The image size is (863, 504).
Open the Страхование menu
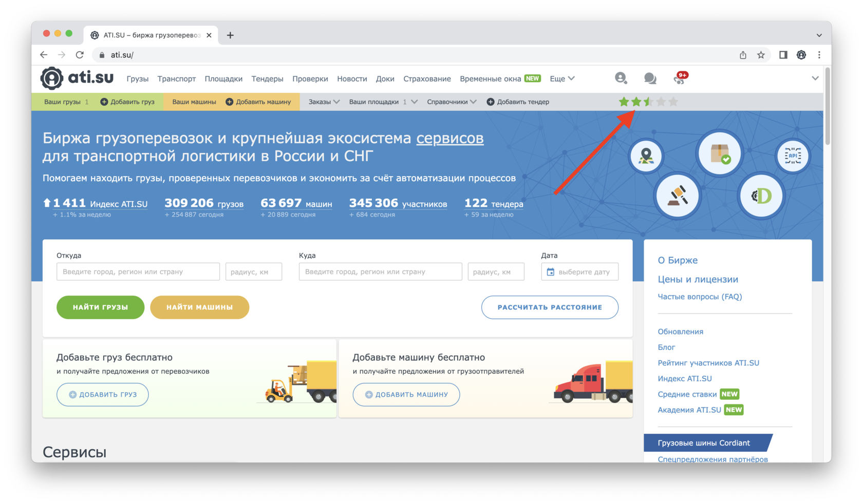(x=427, y=79)
